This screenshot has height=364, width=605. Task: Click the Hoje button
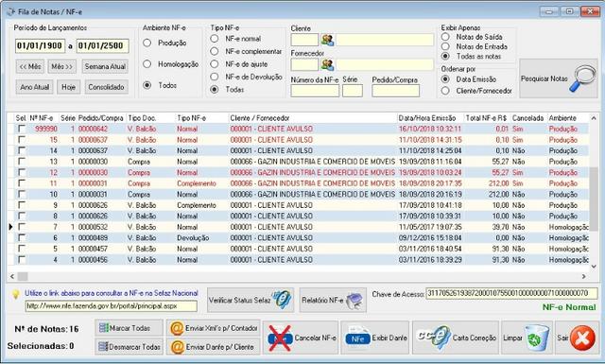pyautogui.click(x=68, y=87)
